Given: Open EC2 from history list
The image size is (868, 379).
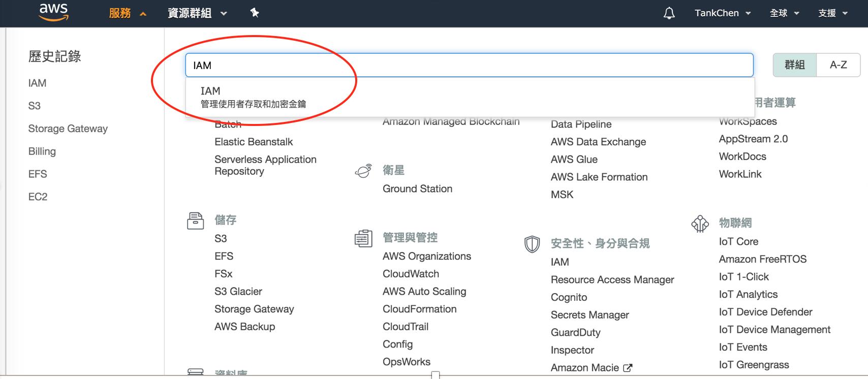Looking at the screenshot, I should 38,197.
